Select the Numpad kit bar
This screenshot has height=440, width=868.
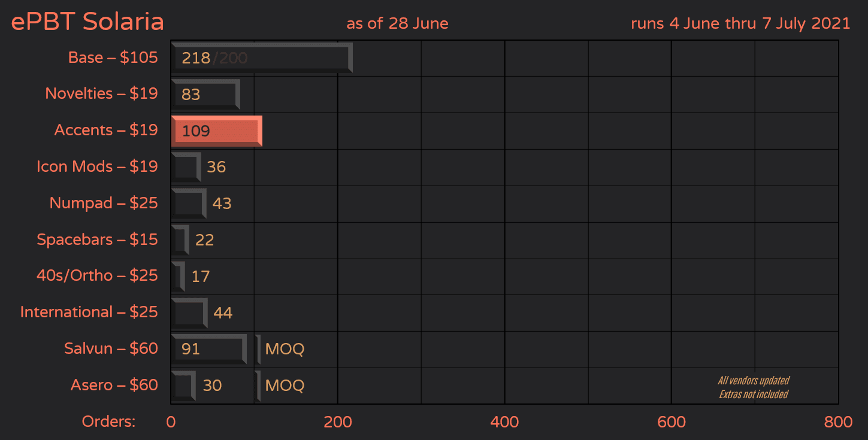click(187, 204)
